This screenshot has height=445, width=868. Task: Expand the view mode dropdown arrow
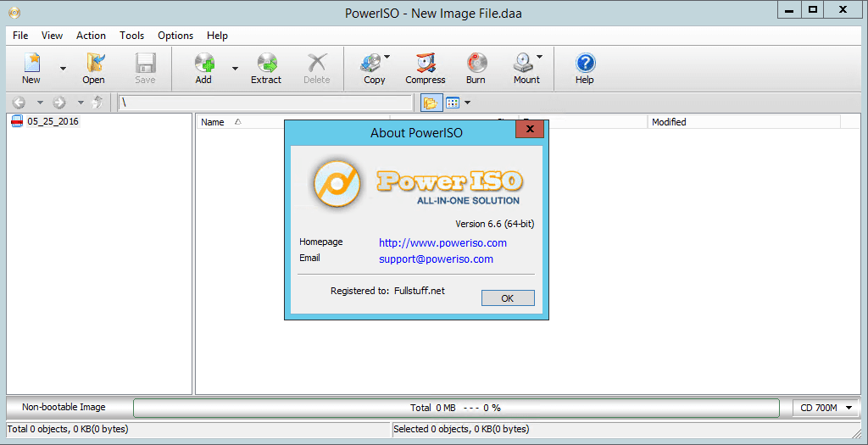[x=468, y=103]
